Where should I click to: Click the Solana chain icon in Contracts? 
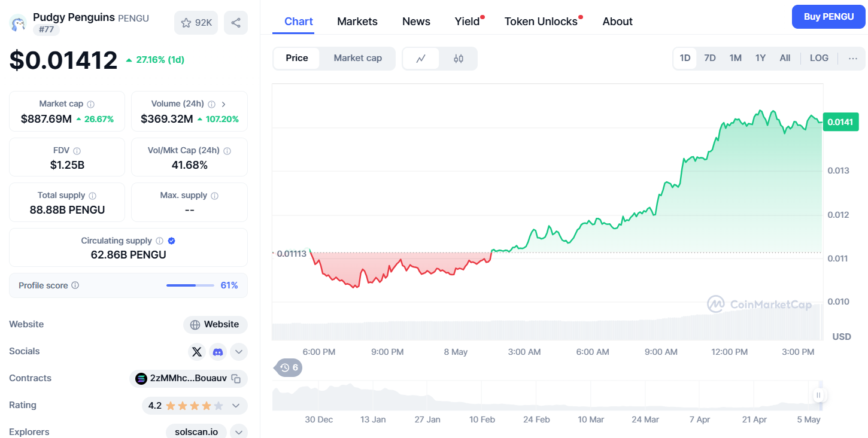click(141, 379)
